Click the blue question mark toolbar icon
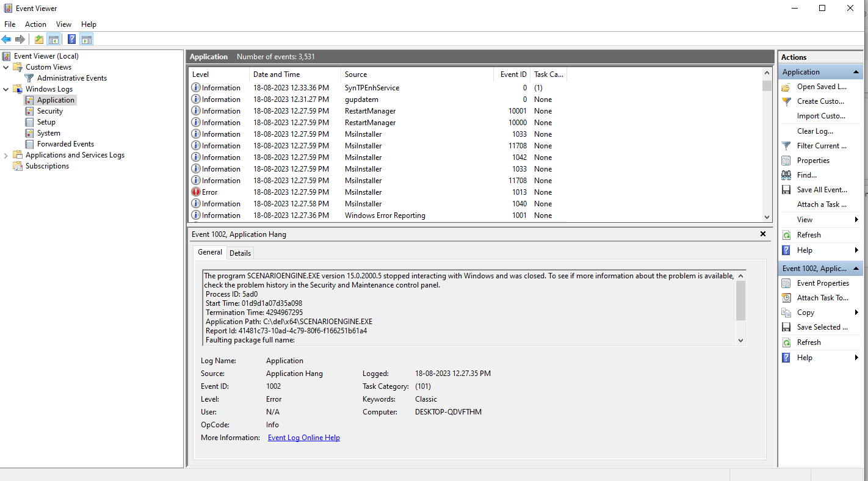 point(71,40)
